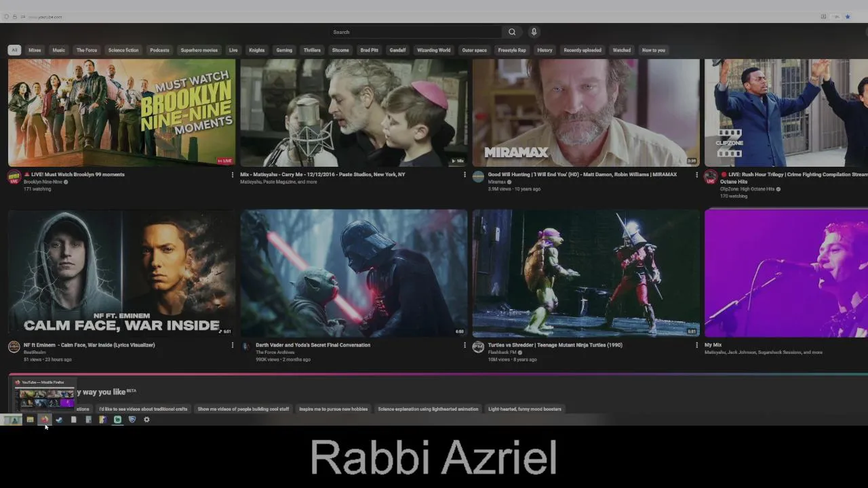Select the Podcasts filter chip
868x488 pixels.
pos(159,50)
